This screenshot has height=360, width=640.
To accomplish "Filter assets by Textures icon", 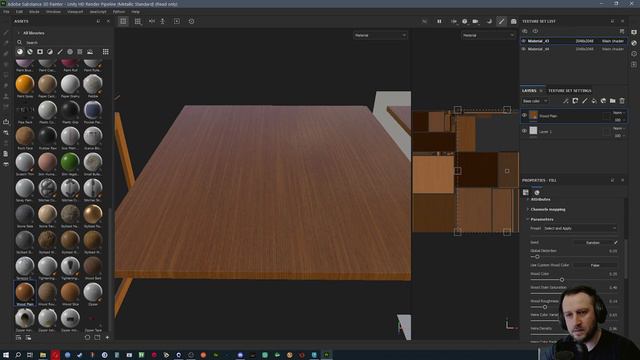I will coord(80,52).
